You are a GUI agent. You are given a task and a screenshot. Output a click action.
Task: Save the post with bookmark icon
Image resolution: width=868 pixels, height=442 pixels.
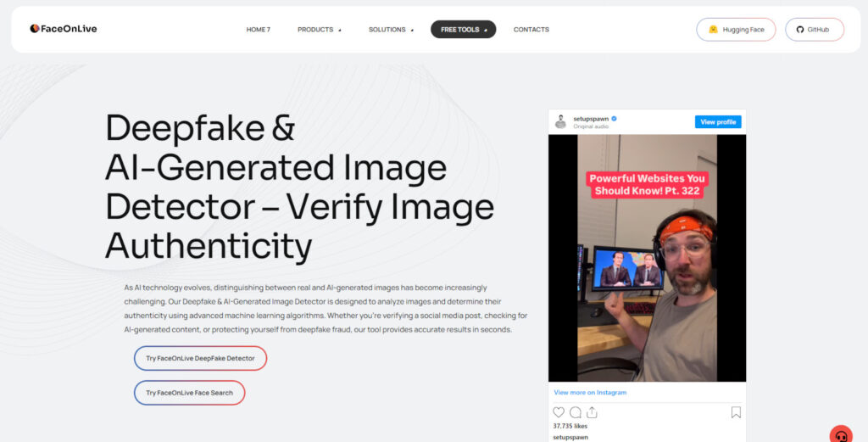[x=736, y=412]
